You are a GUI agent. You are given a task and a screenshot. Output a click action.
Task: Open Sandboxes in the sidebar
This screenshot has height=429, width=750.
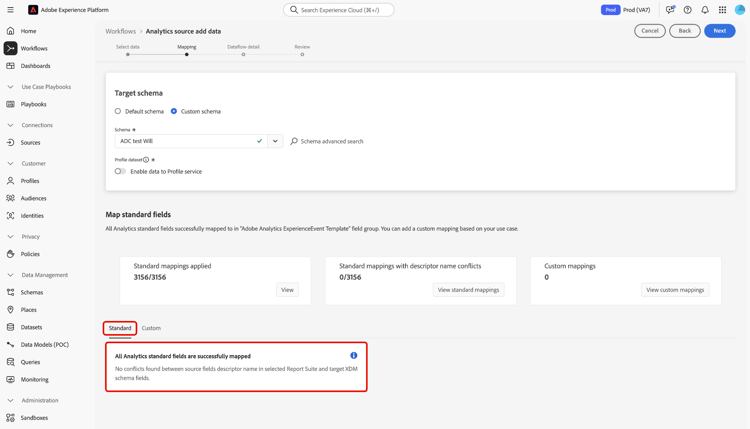[34, 418]
